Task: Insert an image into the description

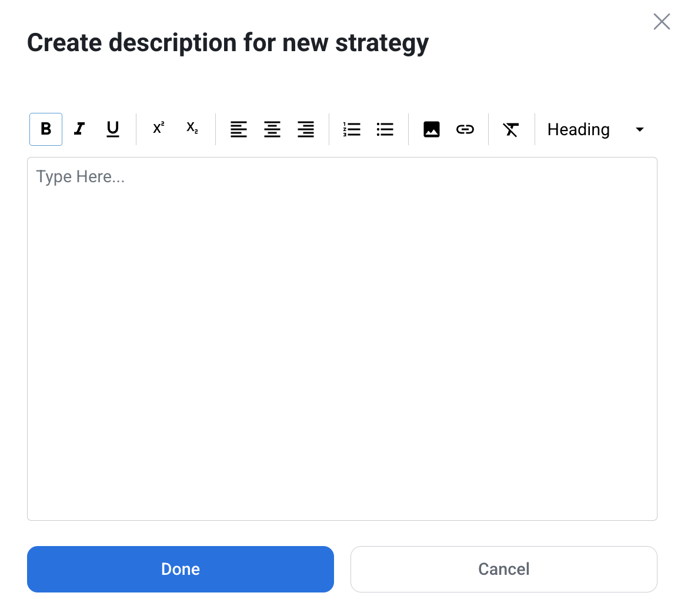Action: pos(432,129)
